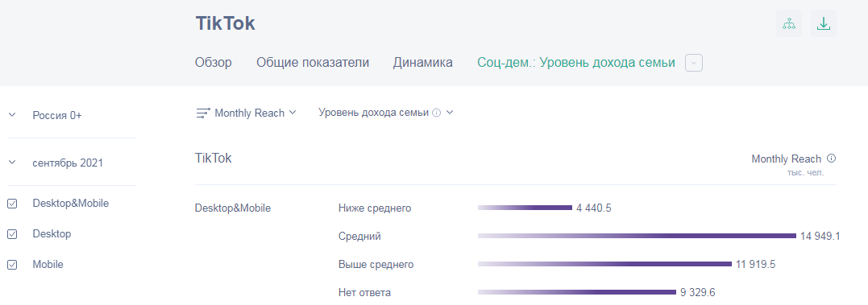Click the Выше среднего reach bar

click(x=604, y=264)
